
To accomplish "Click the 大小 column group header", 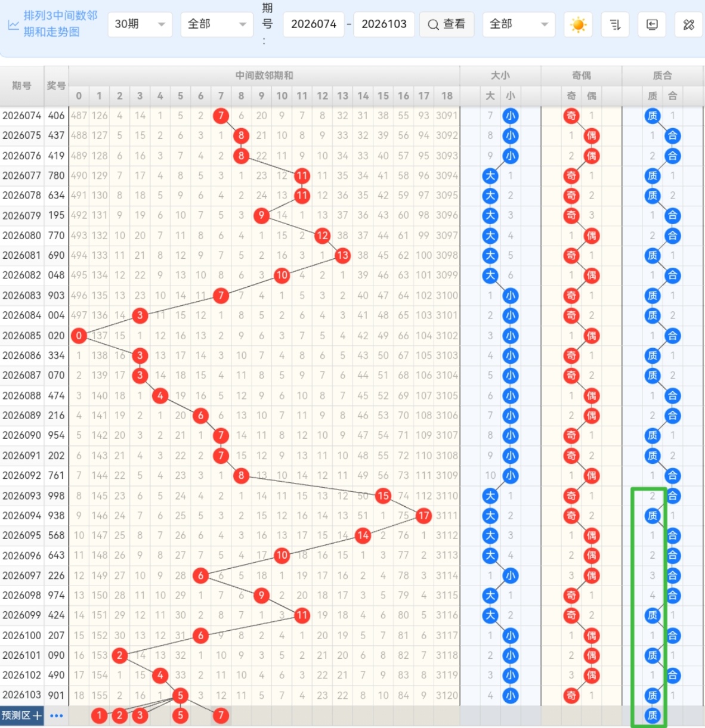I will (500, 76).
